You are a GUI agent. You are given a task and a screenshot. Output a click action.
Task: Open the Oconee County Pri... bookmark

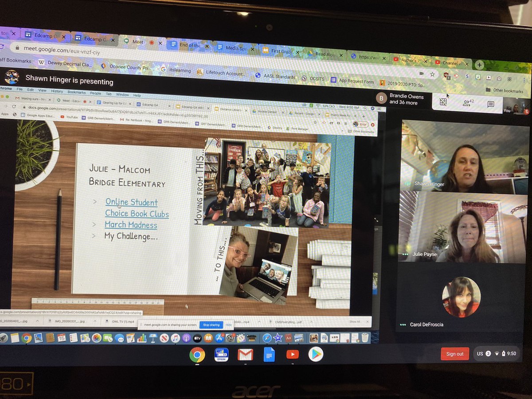click(x=127, y=67)
